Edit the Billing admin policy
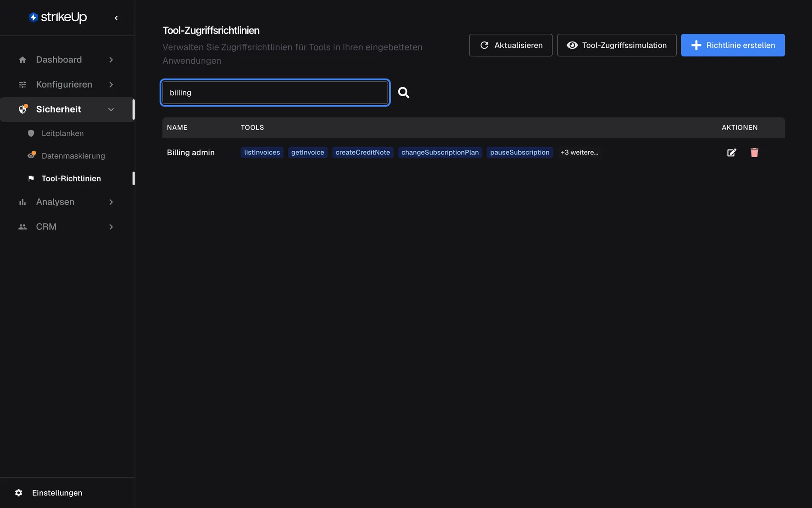 click(732, 153)
